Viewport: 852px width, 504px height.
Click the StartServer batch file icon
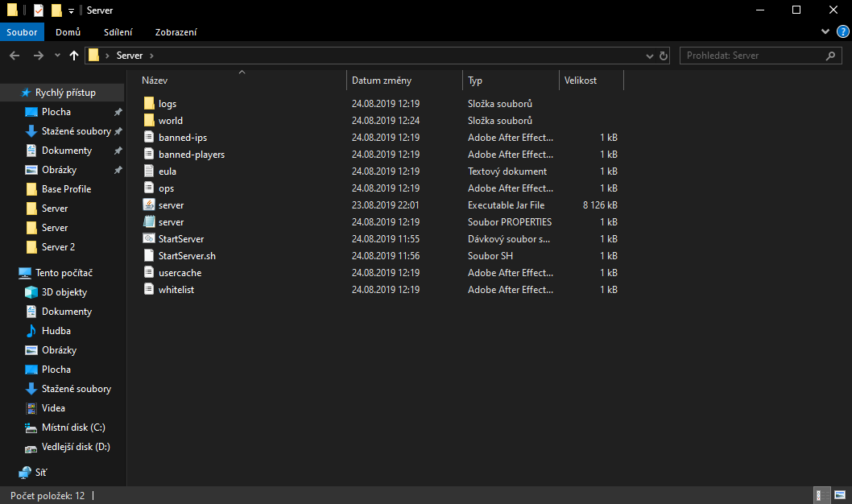[148, 239]
